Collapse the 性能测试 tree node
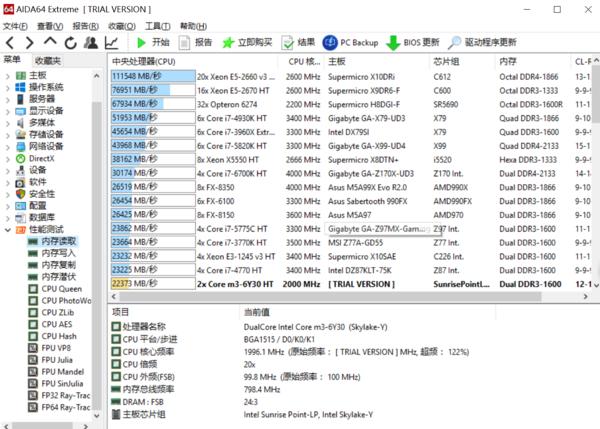 8,230
